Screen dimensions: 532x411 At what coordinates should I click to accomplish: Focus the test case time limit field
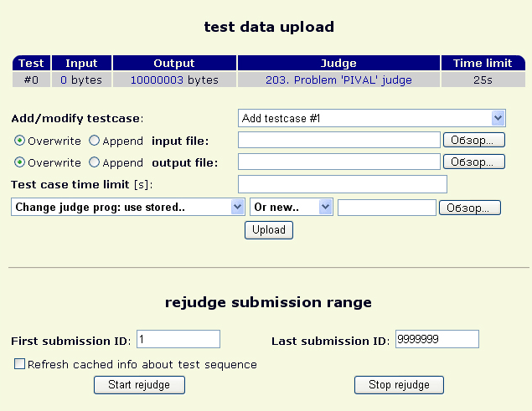(x=343, y=184)
